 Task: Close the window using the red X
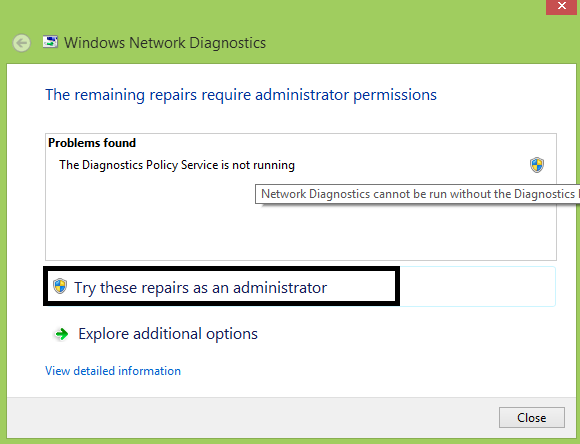pyautogui.click(x=562, y=6)
